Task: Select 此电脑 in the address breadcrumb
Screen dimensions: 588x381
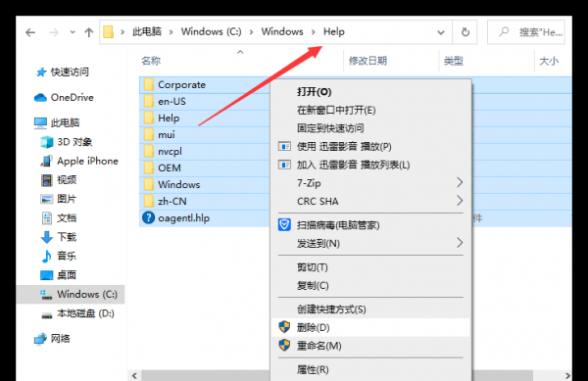Action: pyautogui.click(x=147, y=32)
